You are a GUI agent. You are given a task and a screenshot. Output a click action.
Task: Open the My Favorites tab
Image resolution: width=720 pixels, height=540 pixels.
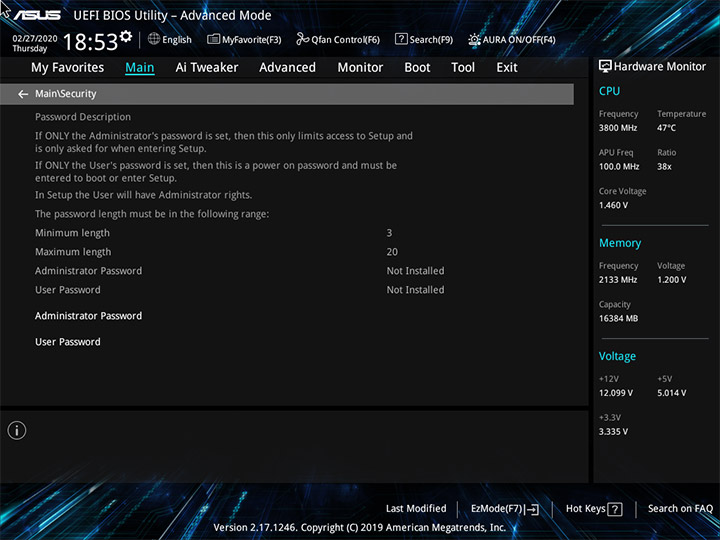[68, 68]
